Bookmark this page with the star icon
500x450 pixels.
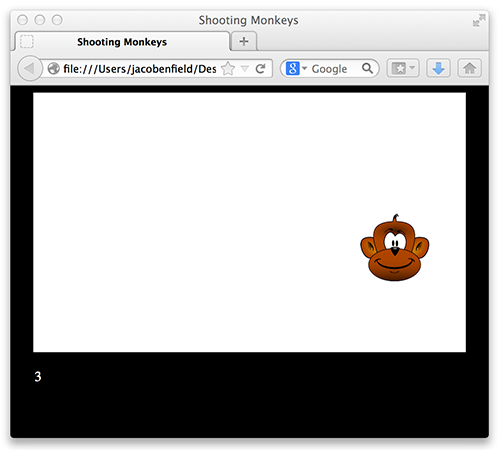228,69
